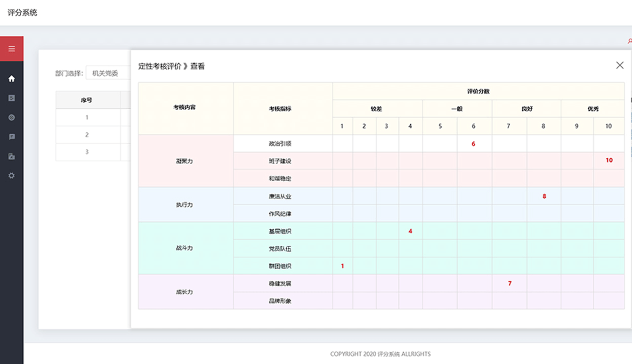Click score 8 in the 廉洁从业 row
Viewport: 632px width, 364px height.
[544, 196]
